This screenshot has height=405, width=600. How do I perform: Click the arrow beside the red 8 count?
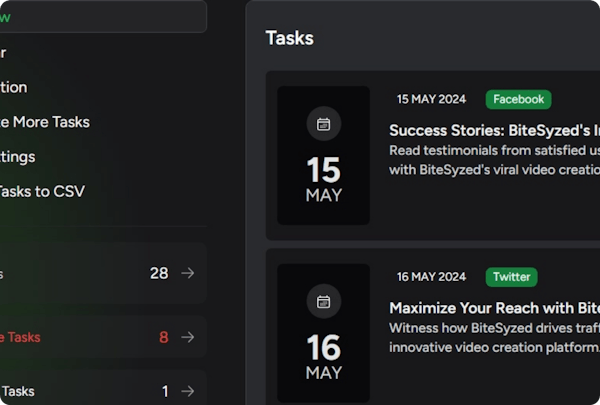click(x=188, y=337)
